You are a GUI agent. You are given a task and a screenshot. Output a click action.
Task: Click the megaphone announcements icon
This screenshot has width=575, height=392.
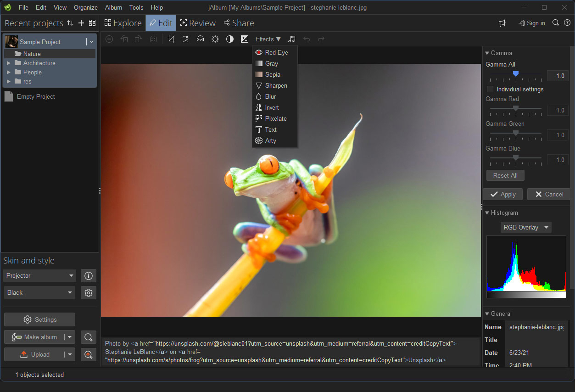[x=502, y=23]
